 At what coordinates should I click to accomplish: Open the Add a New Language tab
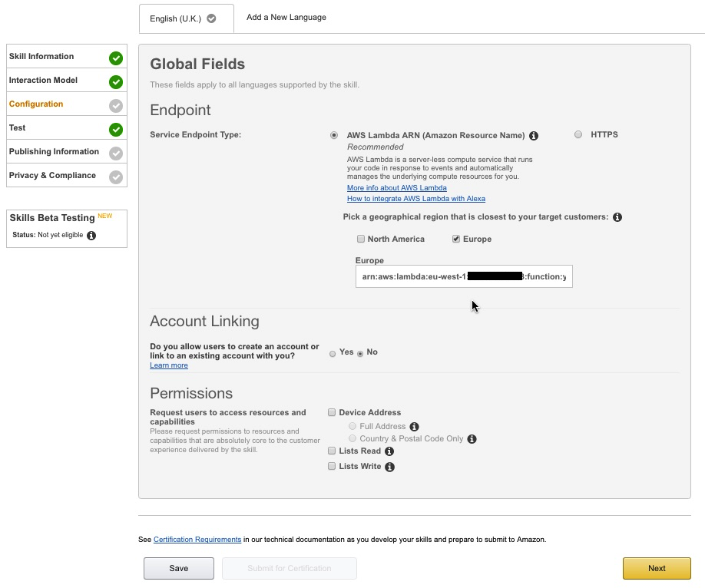tap(286, 17)
